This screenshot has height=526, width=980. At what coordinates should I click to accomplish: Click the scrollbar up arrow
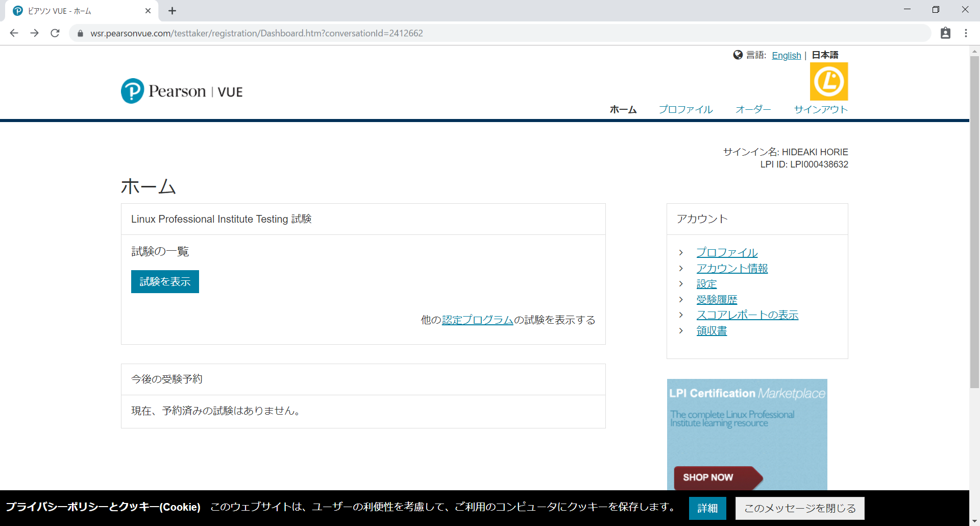coord(974,51)
